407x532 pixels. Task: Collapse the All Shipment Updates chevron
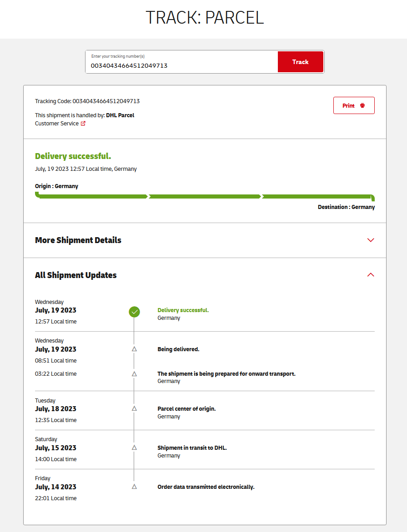click(371, 275)
